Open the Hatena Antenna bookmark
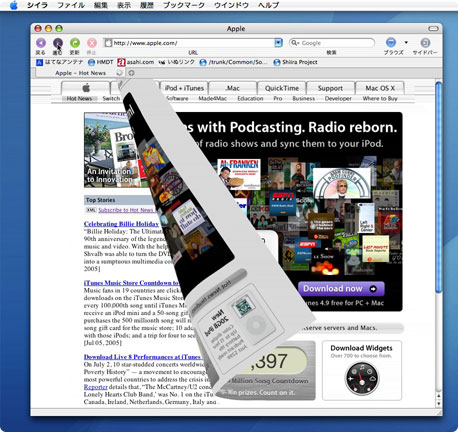The image size is (458, 432). tap(60, 62)
